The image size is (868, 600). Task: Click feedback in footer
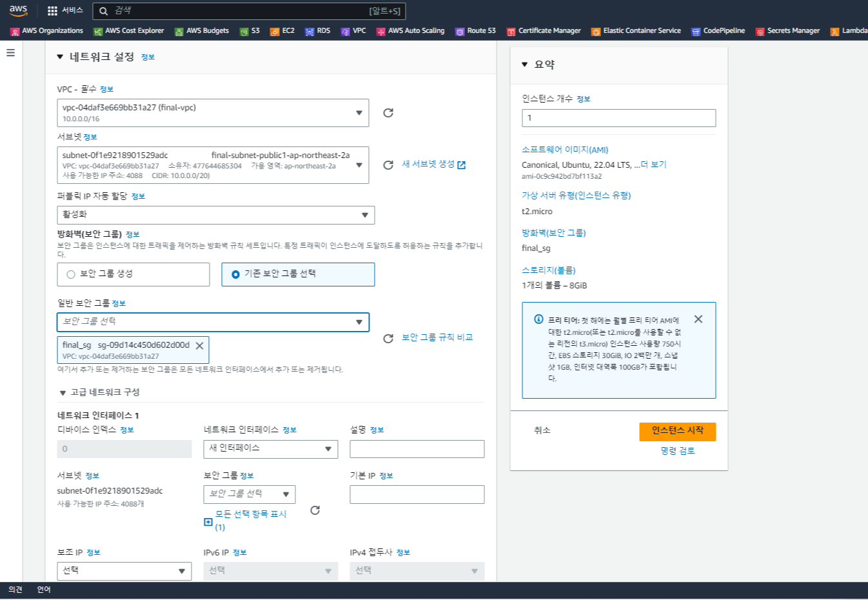click(x=15, y=590)
